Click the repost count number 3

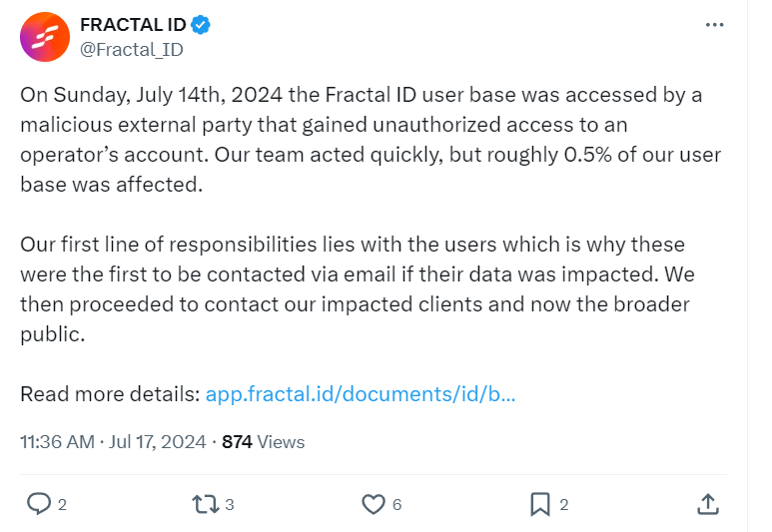coord(230,504)
